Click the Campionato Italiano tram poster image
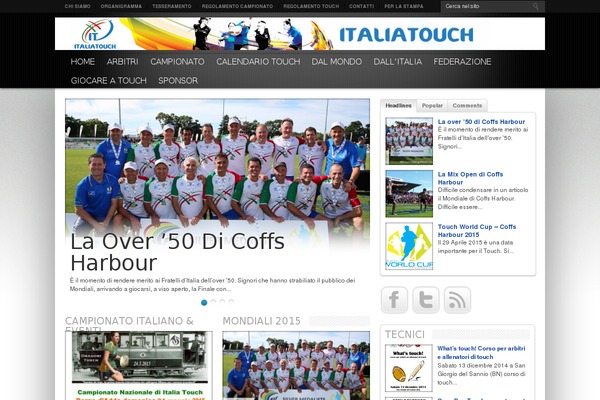This screenshot has height=400, width=600. pyautogui.click(x=140, y=366)
